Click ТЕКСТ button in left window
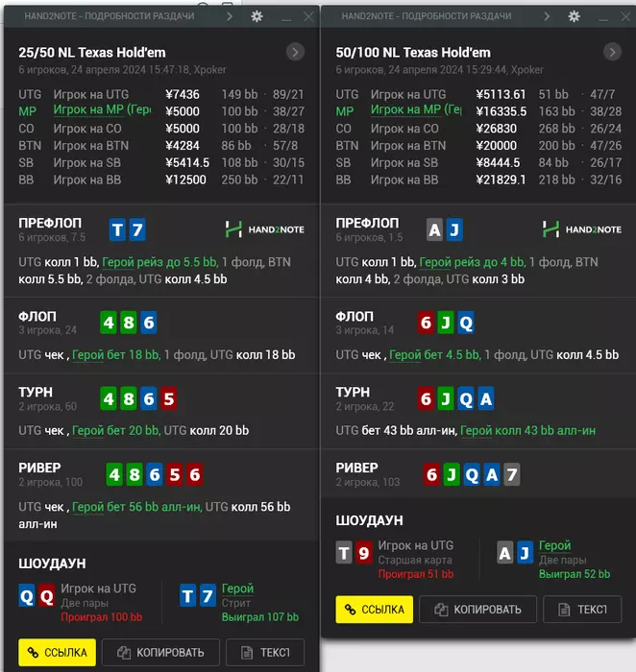Image resolution: width=636 pixels, height=672 pixels. tap(265, 652)
